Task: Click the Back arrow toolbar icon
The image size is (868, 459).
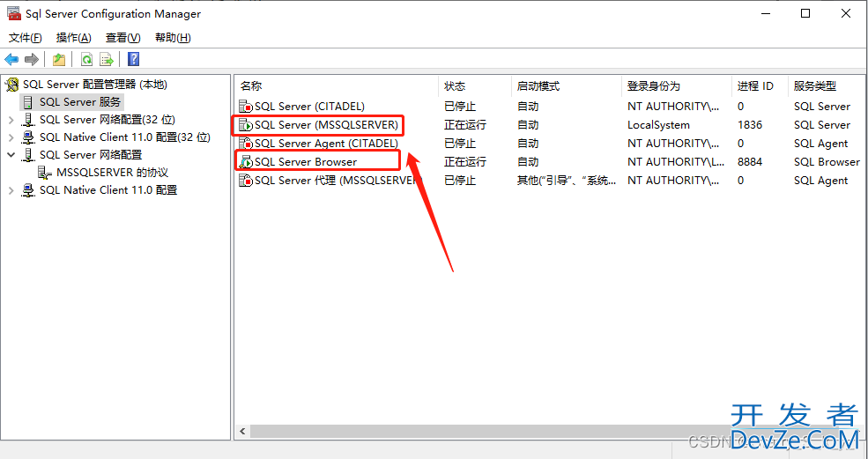Action: [x=11, y=59]
